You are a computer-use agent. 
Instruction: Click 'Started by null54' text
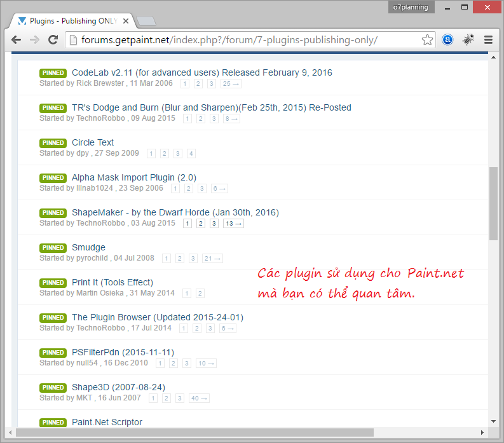(69, 363)
